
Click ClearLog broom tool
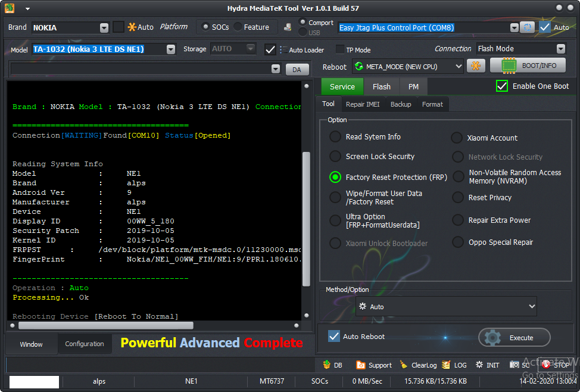(x=419, y=365)
